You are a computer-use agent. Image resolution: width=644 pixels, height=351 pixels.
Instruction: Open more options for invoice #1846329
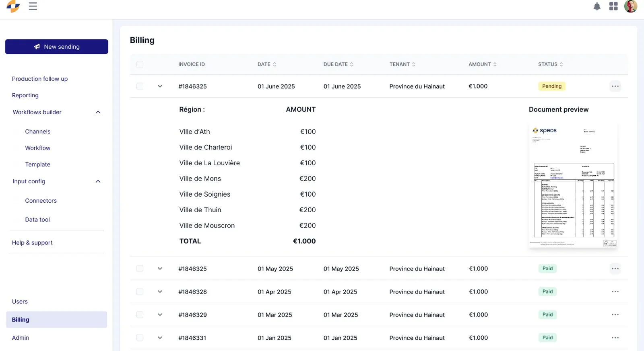coord(615,315)
